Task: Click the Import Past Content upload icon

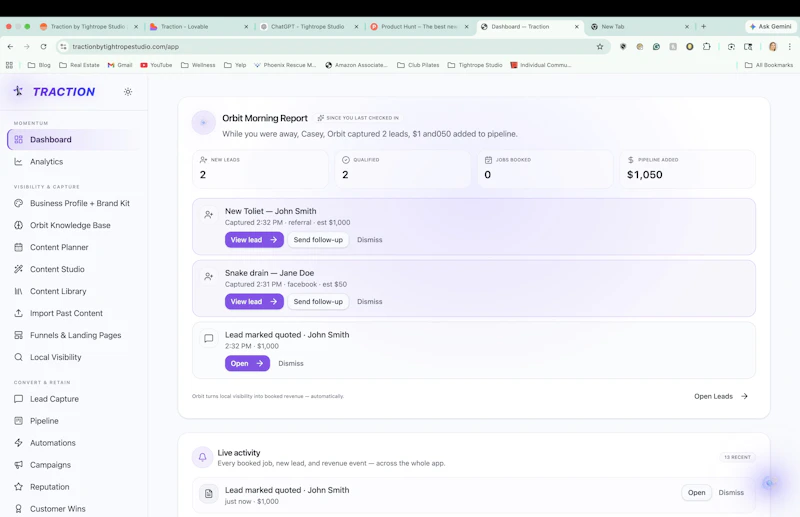Action: [x=18, y=313]
